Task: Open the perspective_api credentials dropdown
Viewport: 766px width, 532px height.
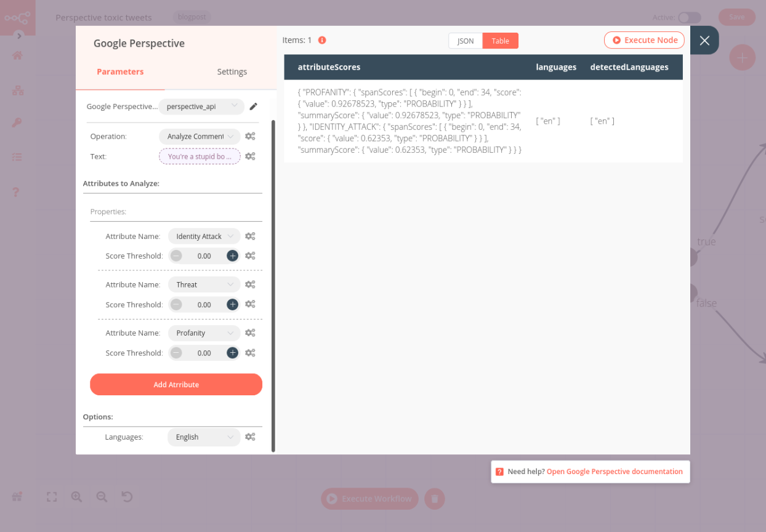Action: 201,107
